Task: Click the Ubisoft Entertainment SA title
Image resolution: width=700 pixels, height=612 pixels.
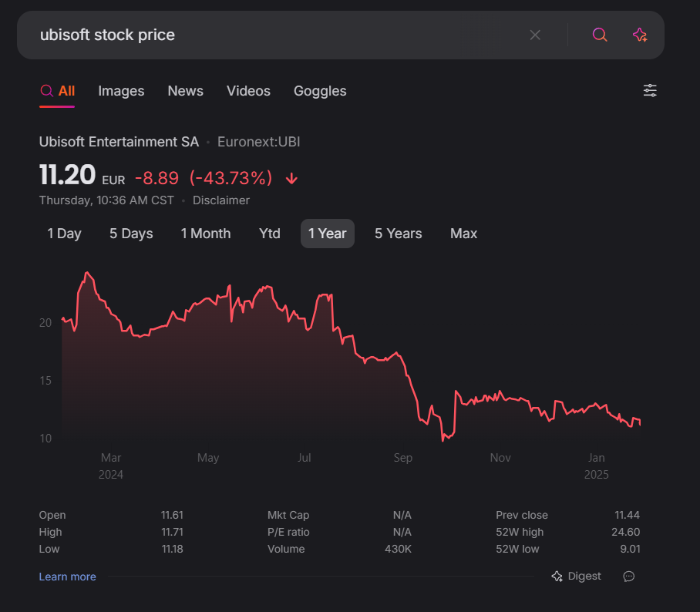Action: tap(119, 142)
